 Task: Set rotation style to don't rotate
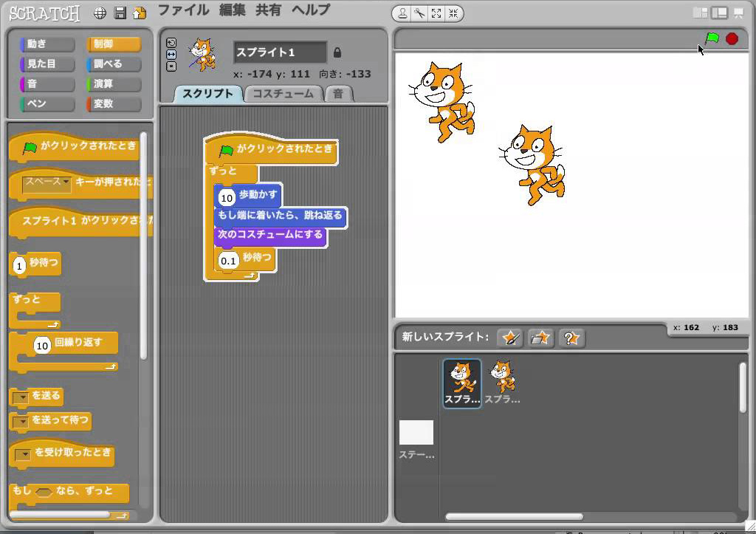point(171,66)
